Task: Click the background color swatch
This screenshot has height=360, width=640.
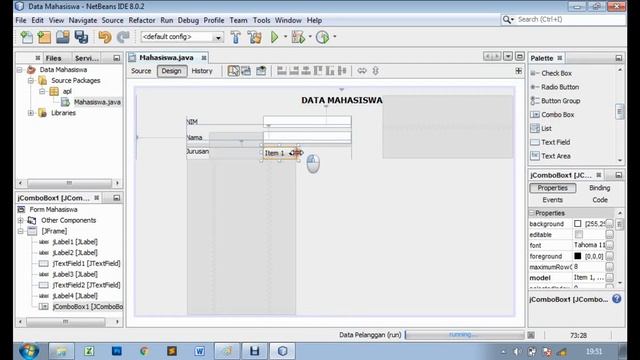Action: (578, 224)
